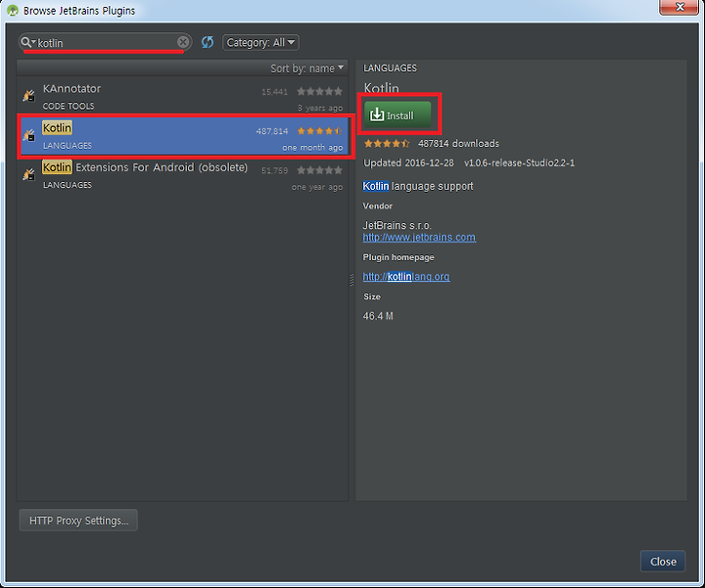Install the Kotlin plugin

398,115
